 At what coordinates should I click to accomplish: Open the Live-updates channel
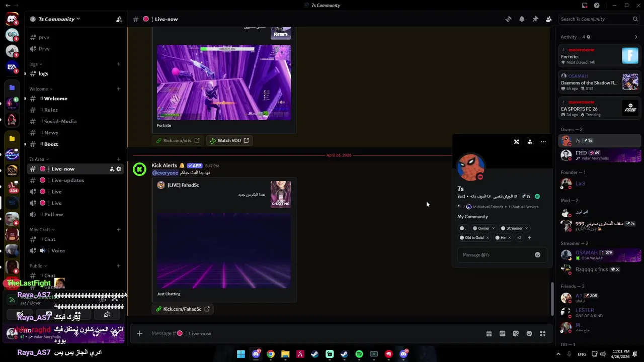[x=75, y=180]
